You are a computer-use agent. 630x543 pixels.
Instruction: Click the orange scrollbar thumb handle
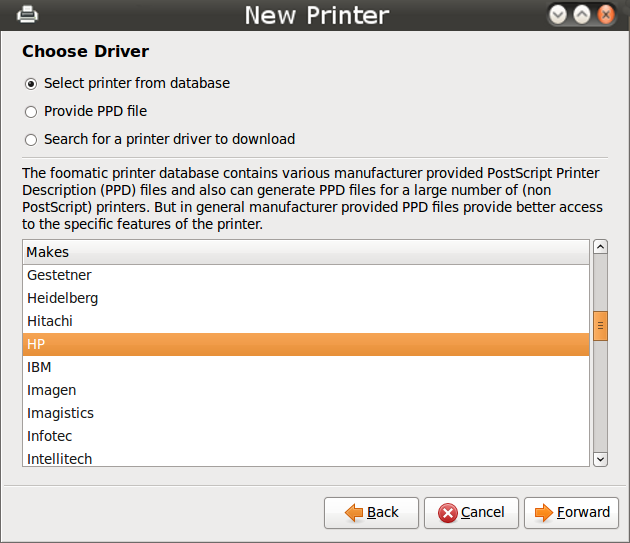pos(600,326)
